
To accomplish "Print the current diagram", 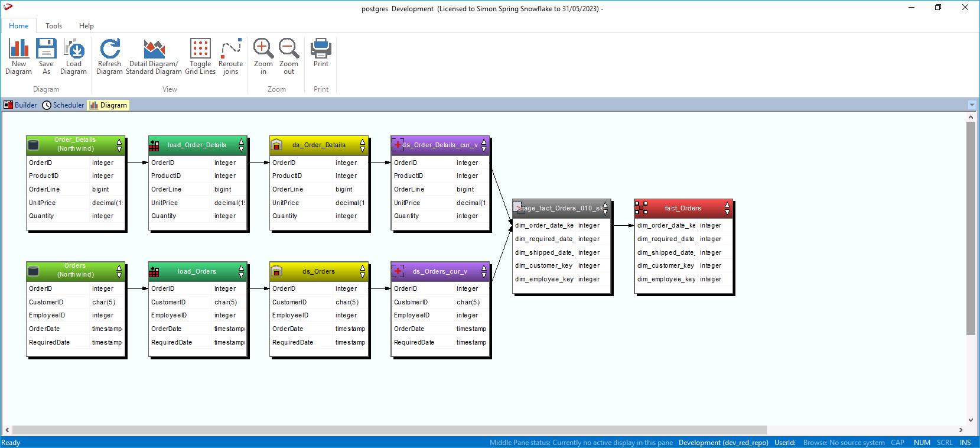I will pyautogui.click(x=321, y=53).
